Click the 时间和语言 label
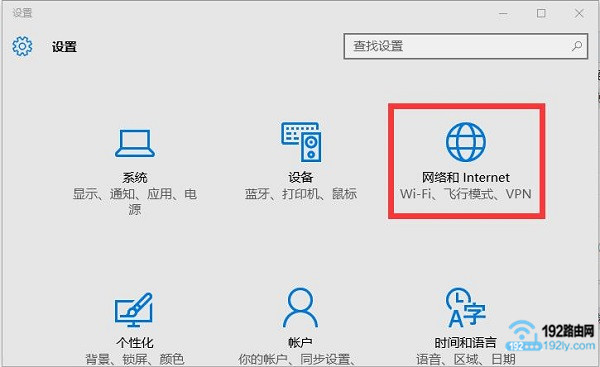The width and height of the screenshot is (600, 367). (466, 343)
